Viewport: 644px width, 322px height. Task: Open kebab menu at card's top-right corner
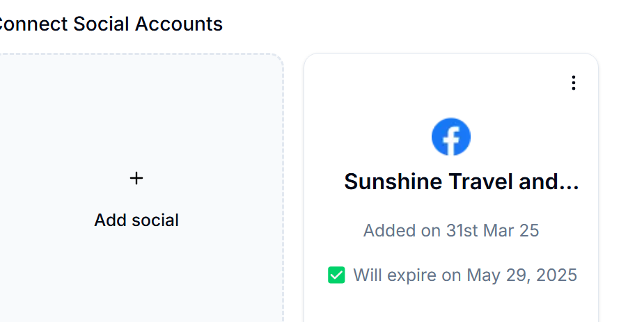pyautogui.click(x=574, y=83)
